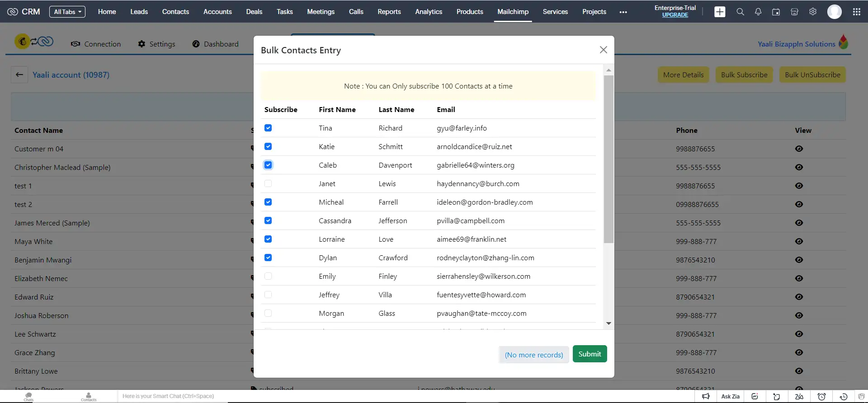Click the dialog scrollbar down arrow
Screen dimensions: 868x403
pos(609,323)
